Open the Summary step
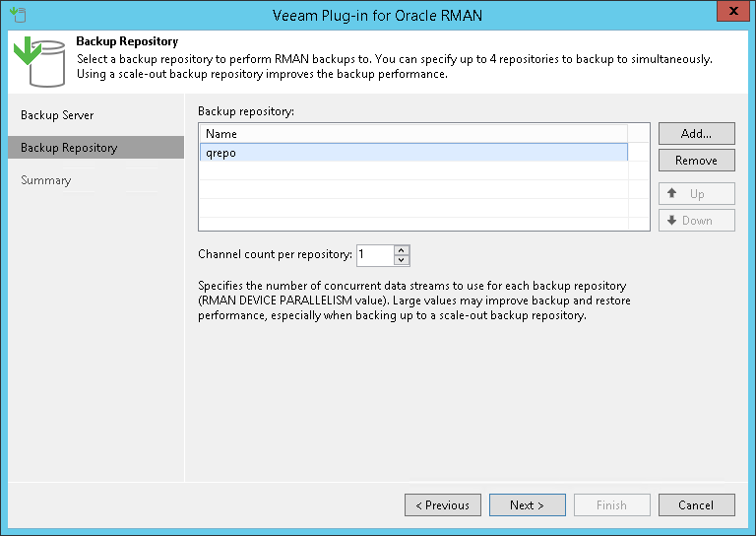Viewport: 756px width, 536px height. tap(46, 180)
